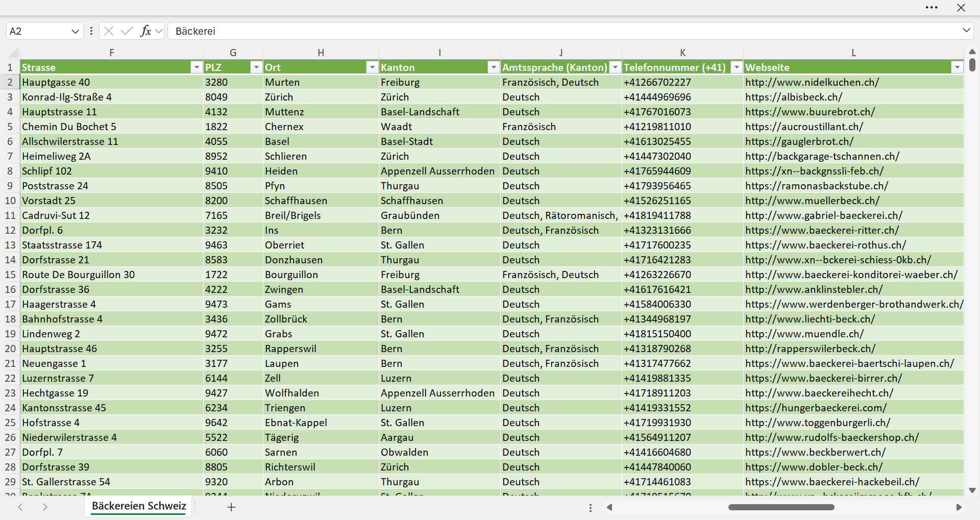Open the nidelkuchen.ch website link
Screen dimensions: 980x520
(812, 82)
